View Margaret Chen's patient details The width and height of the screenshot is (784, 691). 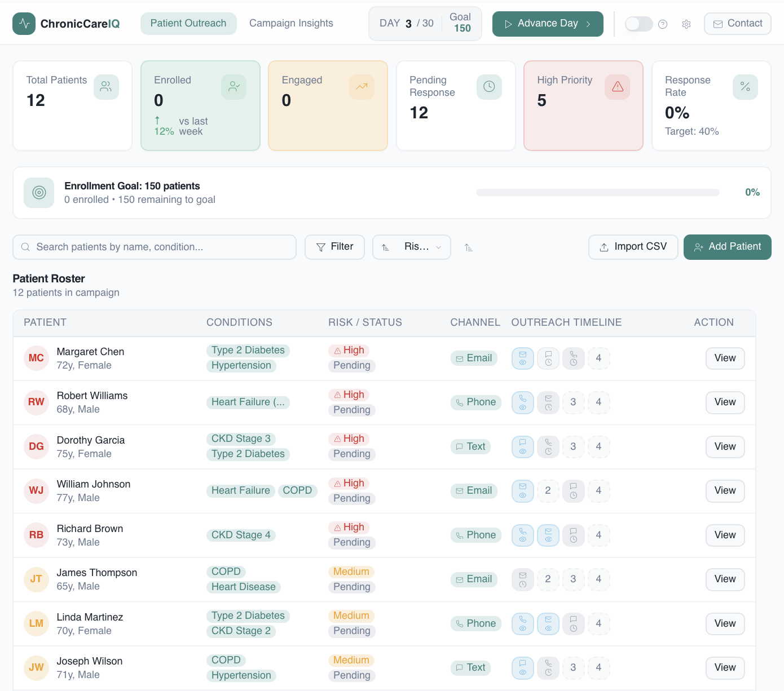[x=725, y=358]
